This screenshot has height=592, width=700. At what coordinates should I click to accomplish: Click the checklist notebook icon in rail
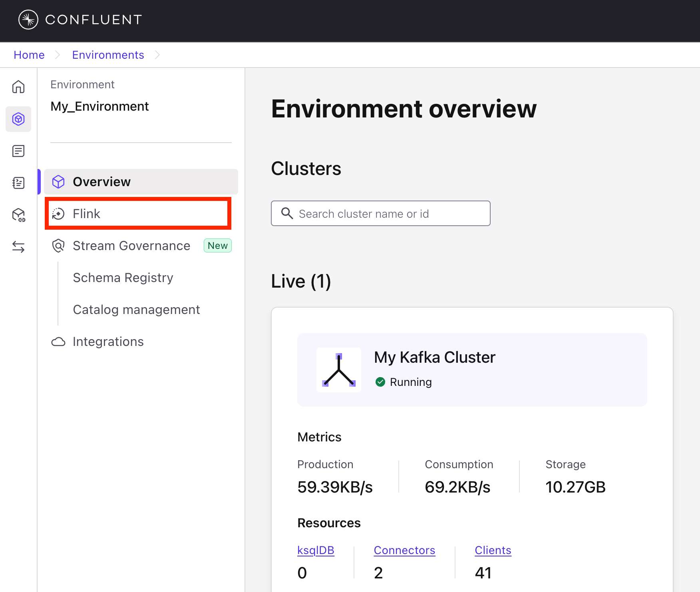click(18, 183)
